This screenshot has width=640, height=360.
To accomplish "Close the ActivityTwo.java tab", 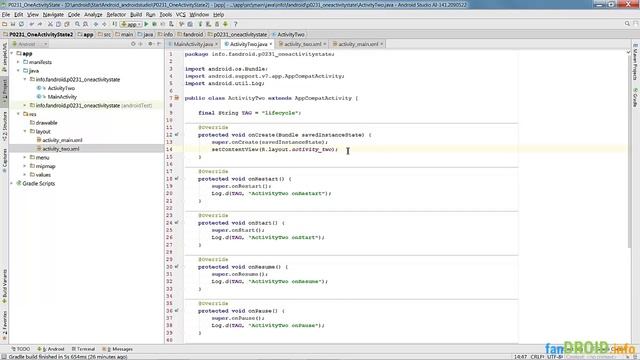I will click(x=271, y=44).
